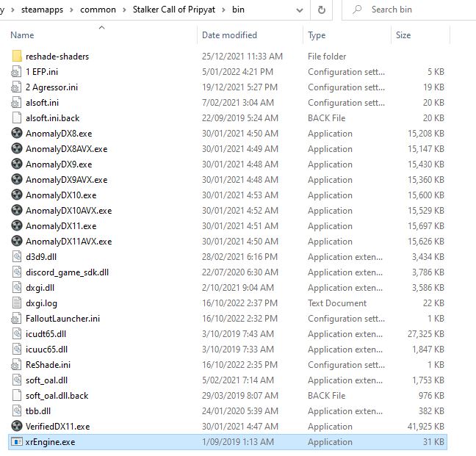Select the AnomalyDX9.exe application icon
This screenshot has height=456, width=476.
click(x=17, y=164)
